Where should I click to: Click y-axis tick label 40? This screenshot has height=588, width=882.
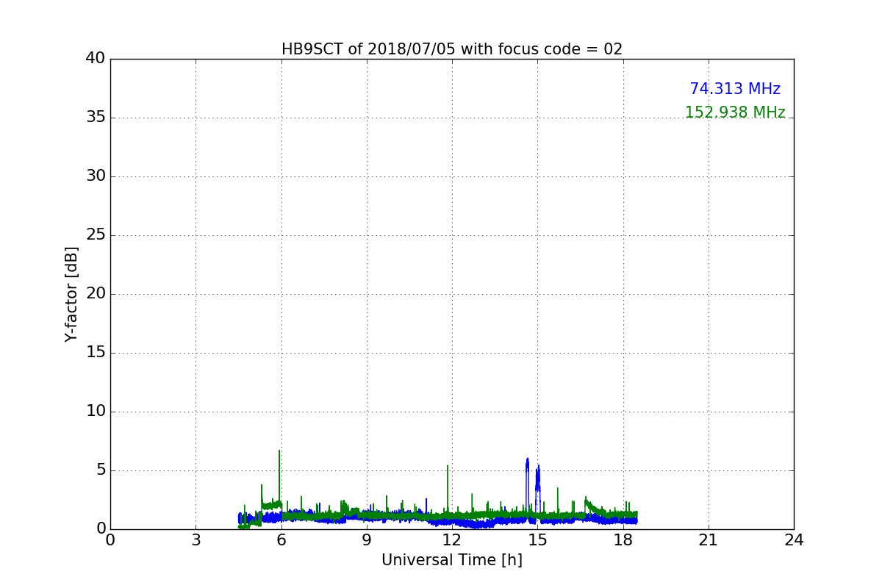(x=96, y=58)
